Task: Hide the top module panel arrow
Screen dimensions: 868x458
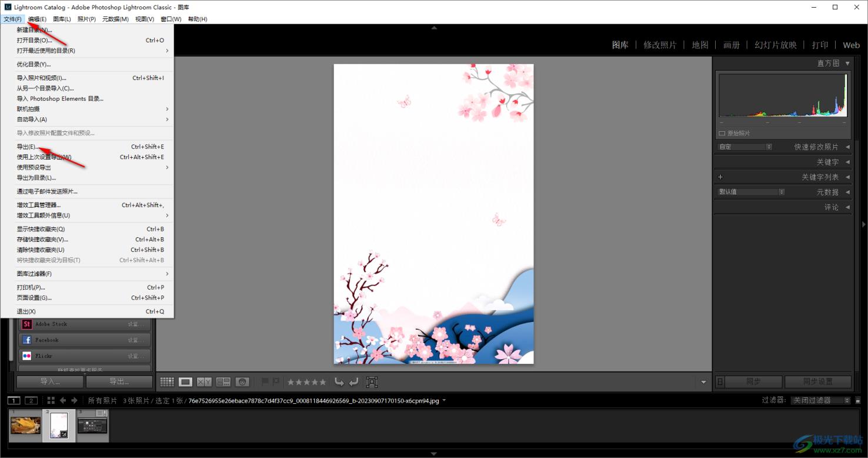Action: pyautogui.click(x=434, y=28)
